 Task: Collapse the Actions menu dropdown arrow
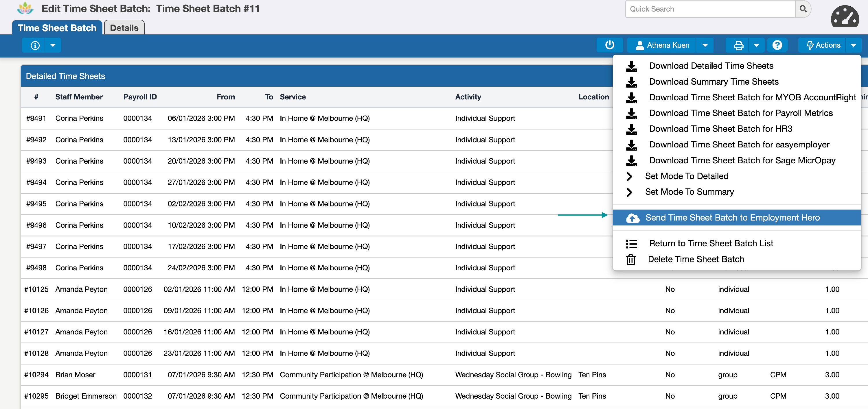[x=854, y=45]
